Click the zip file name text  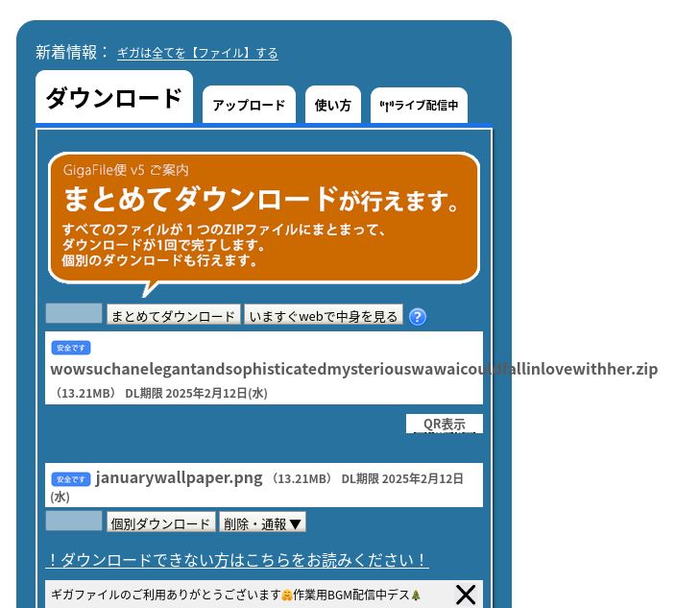pos(354,369)
